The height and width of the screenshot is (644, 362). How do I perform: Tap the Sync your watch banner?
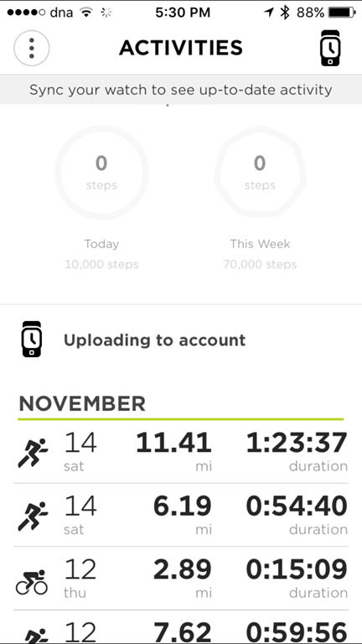181,90
